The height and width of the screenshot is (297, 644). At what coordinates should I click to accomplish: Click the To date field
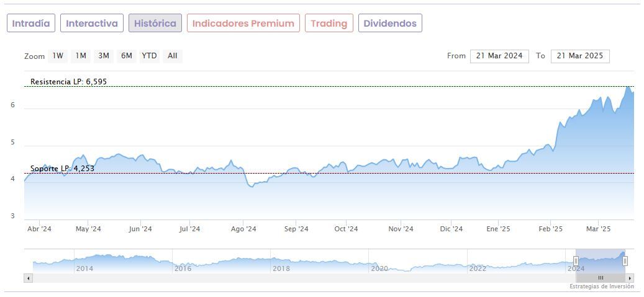(x=580, y=56)
